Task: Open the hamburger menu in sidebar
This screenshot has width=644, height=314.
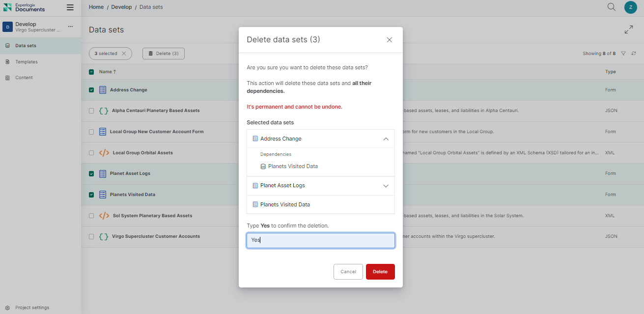Action: tap(70, 7)
